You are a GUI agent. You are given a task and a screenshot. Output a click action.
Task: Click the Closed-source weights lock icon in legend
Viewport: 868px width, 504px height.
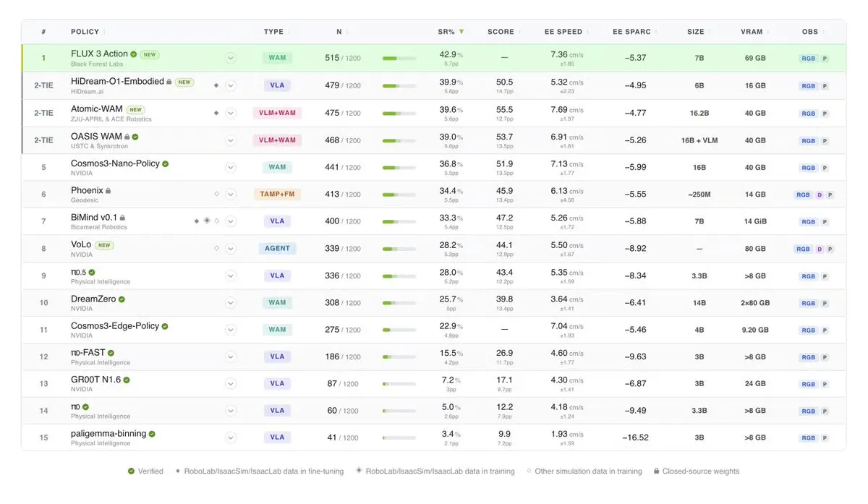(656, 471)
